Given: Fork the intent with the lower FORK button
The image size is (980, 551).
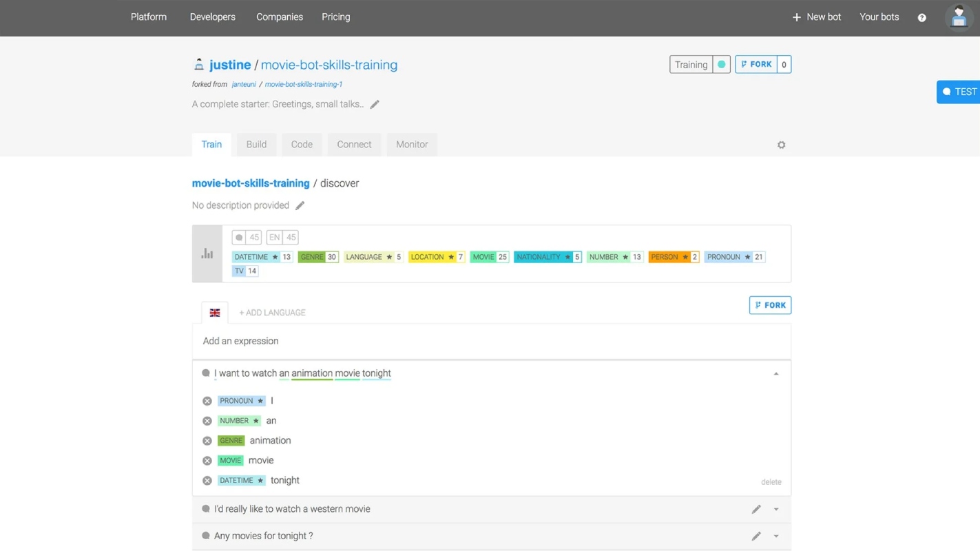Looking at the screenshot, I should tap(770, 305).
